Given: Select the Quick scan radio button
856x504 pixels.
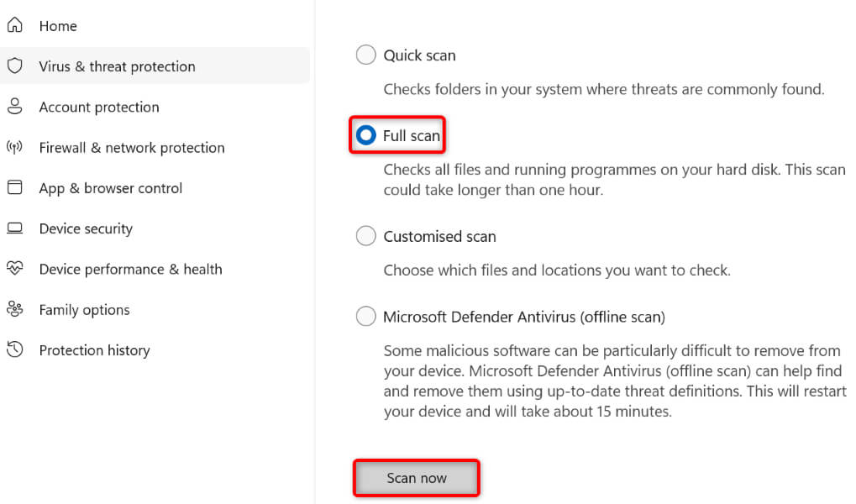Looking at the screenshot, I should [x=365, y=55].
